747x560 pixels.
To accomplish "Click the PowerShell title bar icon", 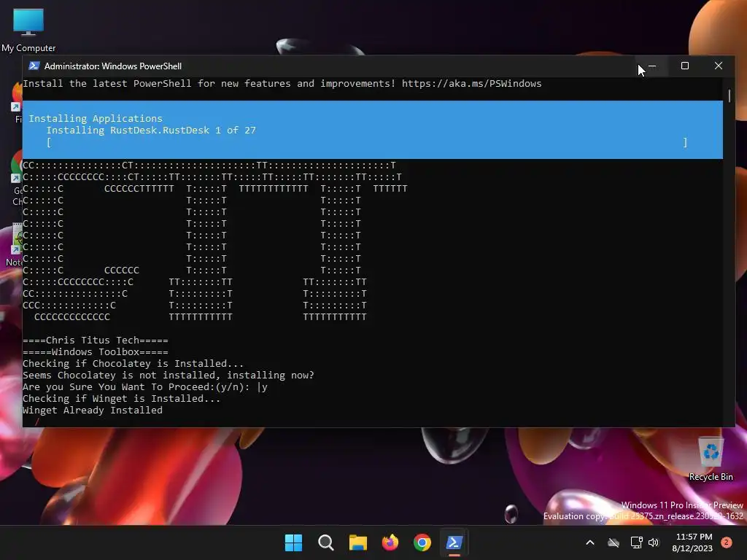I will [34, 66].
